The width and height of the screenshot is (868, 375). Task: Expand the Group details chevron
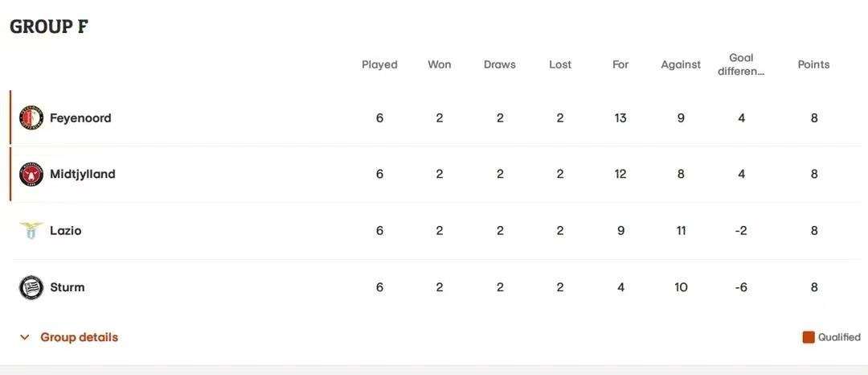coord(25,337)
